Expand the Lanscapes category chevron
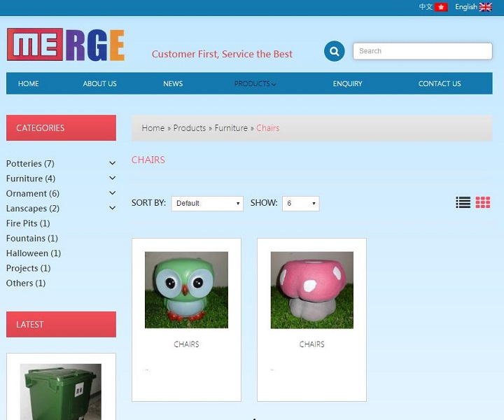Viewport: 504px width, 420px height. [x=112, y=208]
